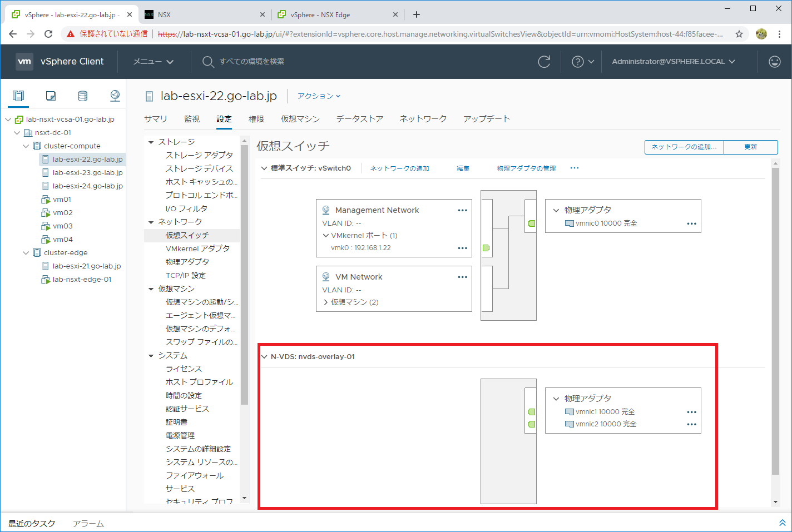This screenshot has height=532, width=792.
Task: Open Chrome three-dot menu
Action: [x=780, y=34]
